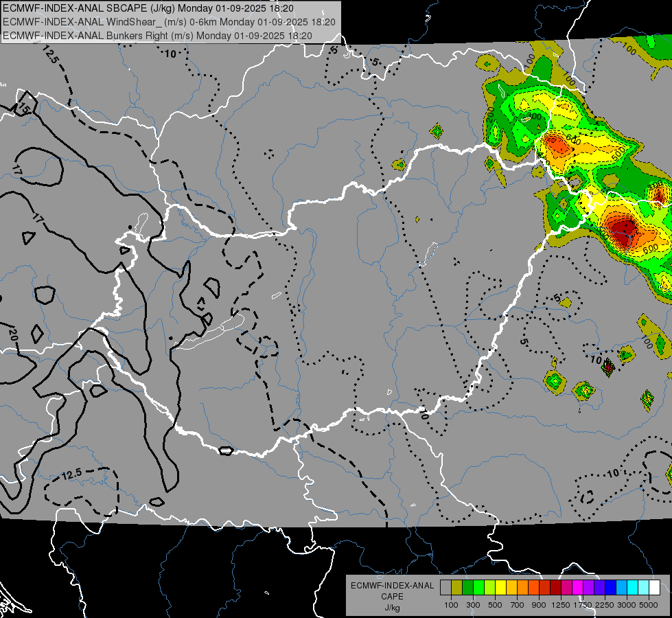Image resolution: width=672 pixels, height=618 pixels.
Task: Click the 12.5 contour label at top left
Action: (x=49, y=54)
